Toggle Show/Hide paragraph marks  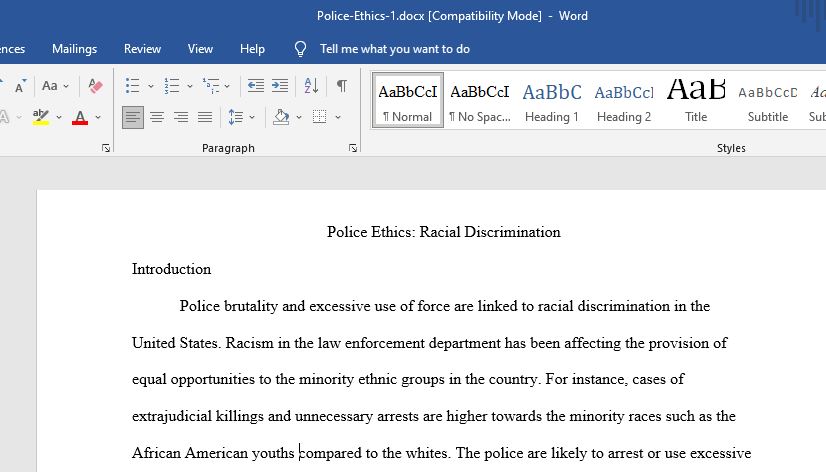342,85
